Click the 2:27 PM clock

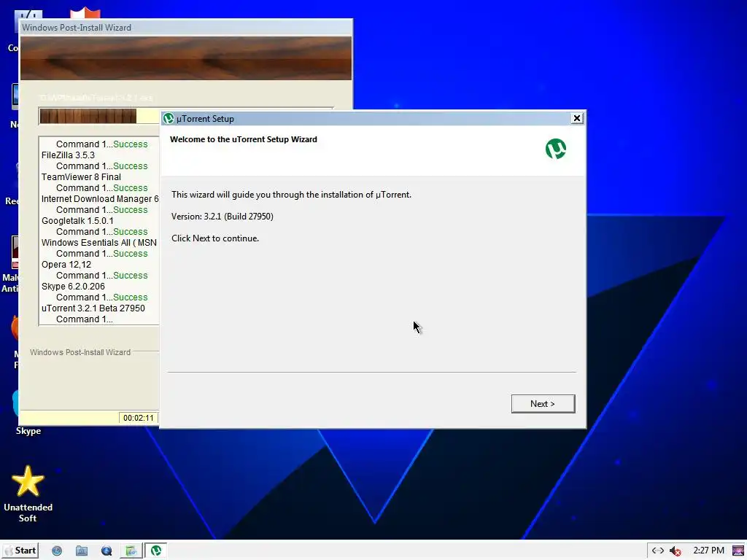click(x=708, y=551)
